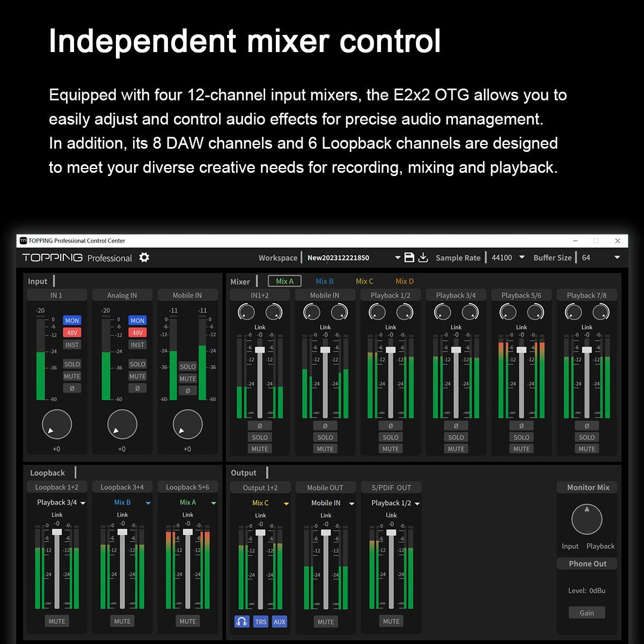Switch to the Mix D tab
The width and height of the screenshot is (644, 644).
tap(404, 281)
